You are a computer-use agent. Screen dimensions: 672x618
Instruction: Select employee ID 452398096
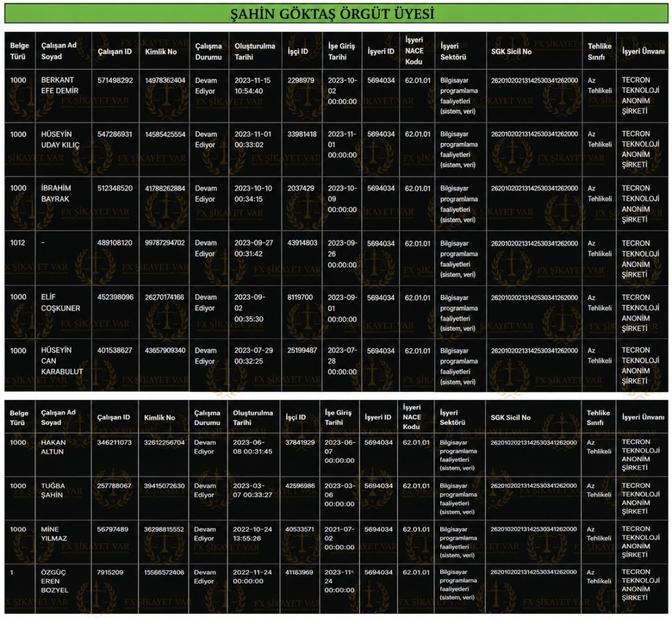[x=115, y=297]
